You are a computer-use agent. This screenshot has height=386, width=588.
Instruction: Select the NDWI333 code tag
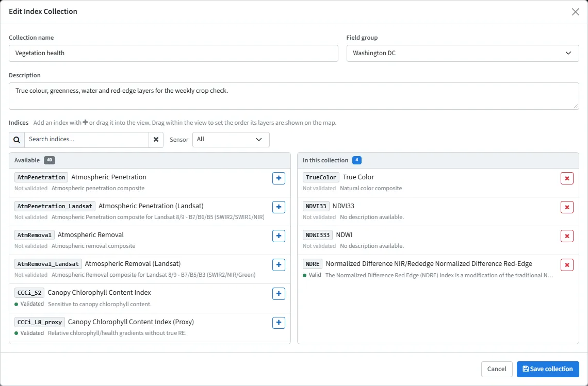(x=318, y=235)
